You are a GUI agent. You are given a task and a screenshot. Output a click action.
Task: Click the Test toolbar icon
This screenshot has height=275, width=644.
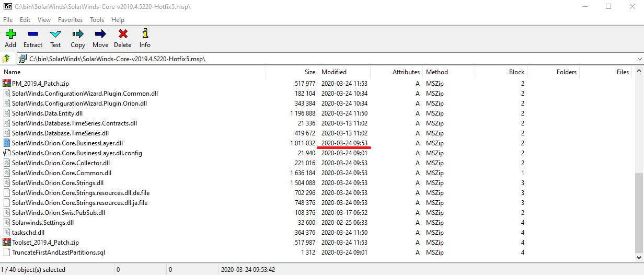pos(55,34)
